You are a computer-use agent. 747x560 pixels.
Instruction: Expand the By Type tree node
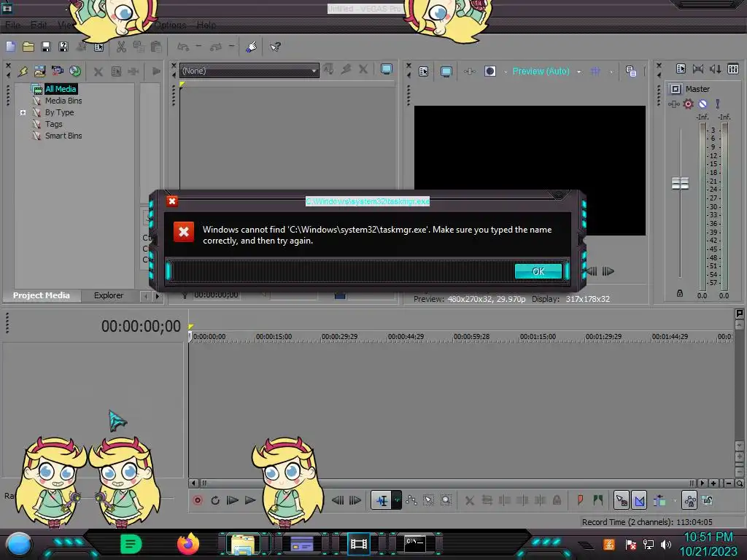pos(23,113)
